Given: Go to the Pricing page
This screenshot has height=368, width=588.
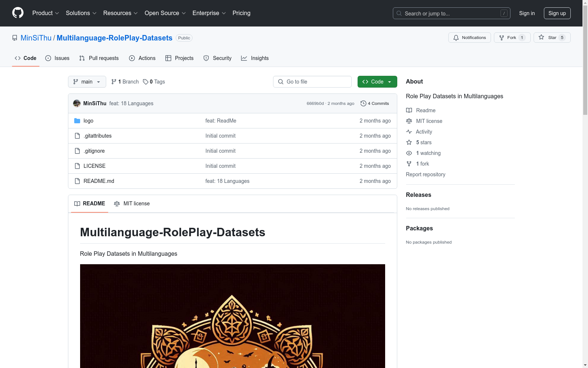Looking at the screenshot, I should point(241,13).
